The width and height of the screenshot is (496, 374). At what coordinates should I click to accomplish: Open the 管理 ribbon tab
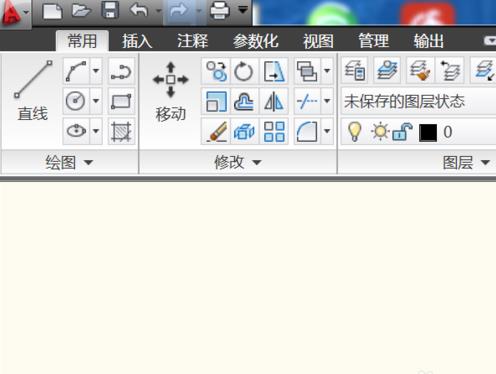coord(373,41)
